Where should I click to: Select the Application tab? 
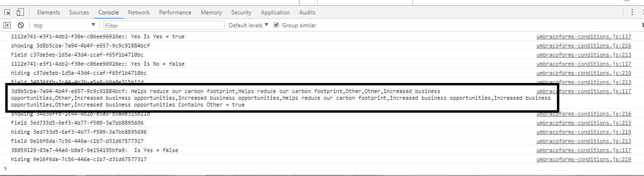point(276,12)
